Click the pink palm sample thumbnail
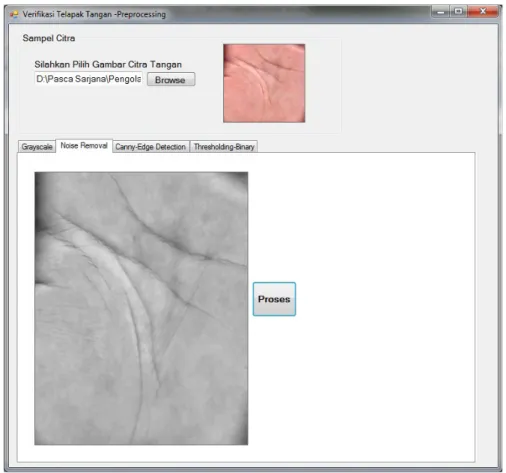506x473 pixels. [x=264, y=83]
